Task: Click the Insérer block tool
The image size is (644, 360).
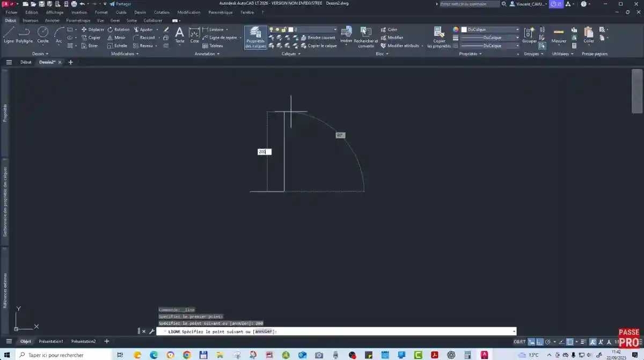Action: [x=346, y=35]
